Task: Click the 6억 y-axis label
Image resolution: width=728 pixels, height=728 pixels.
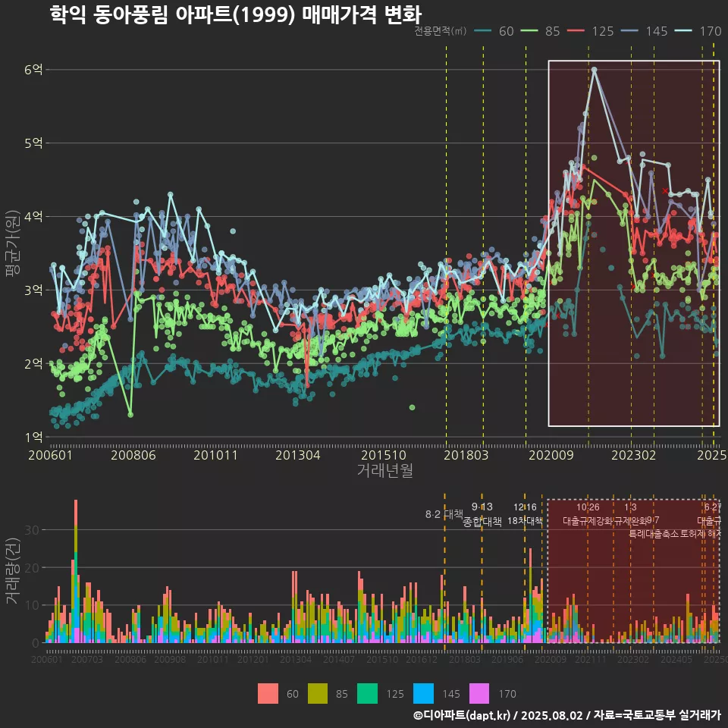Action: 33,70
